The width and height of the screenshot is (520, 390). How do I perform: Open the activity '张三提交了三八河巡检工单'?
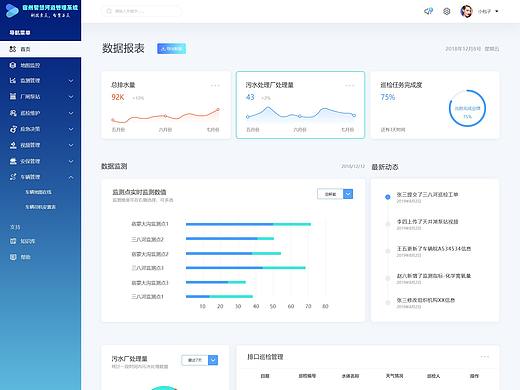[x=427, y=194]
